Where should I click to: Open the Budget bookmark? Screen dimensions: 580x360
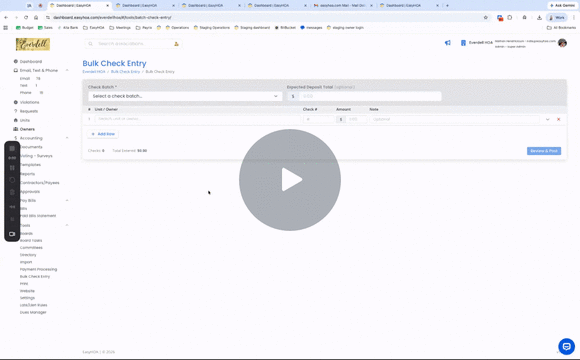(25, 28)
